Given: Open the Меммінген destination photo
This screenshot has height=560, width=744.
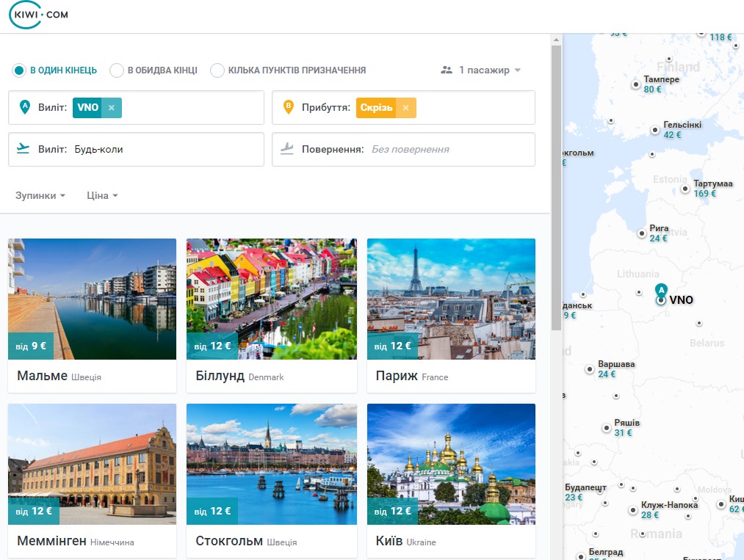Looking at the screenshot, I should (x=92, y=464).
